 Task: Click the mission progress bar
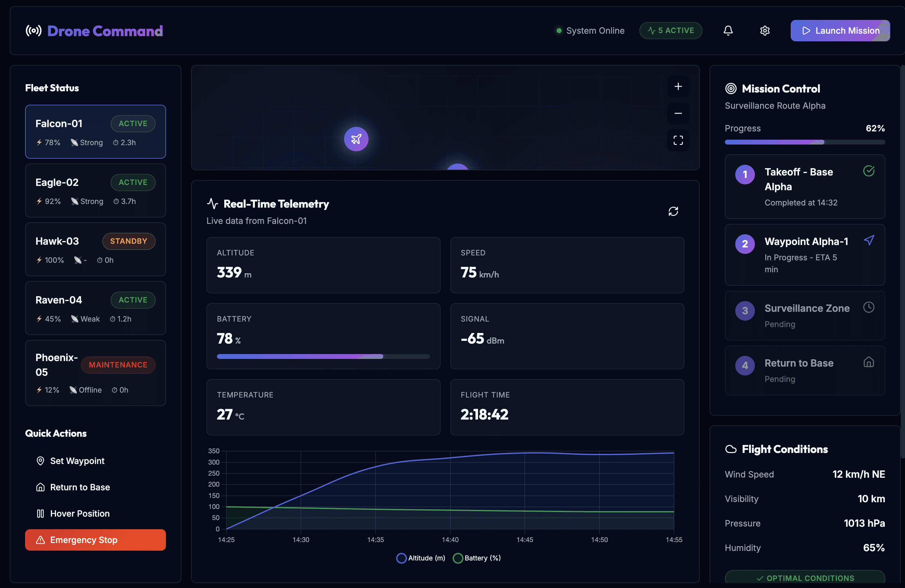(805, 142)
